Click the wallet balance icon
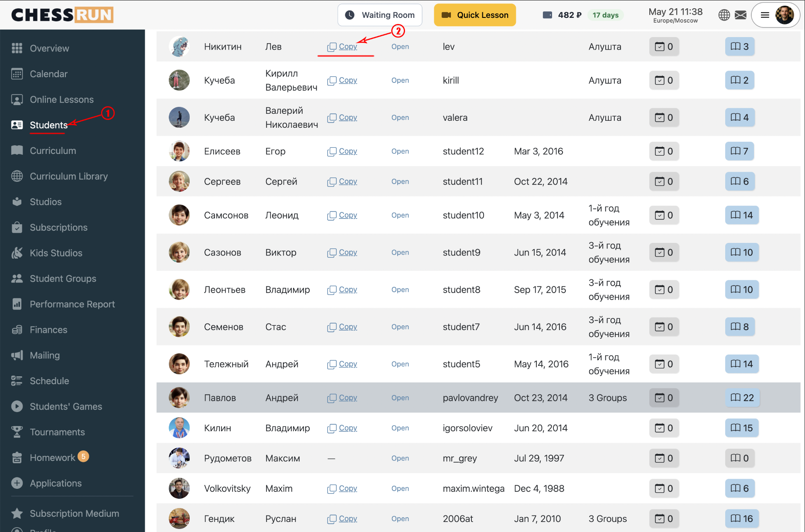Screen dimensions: 805x532 pos(547,15)
